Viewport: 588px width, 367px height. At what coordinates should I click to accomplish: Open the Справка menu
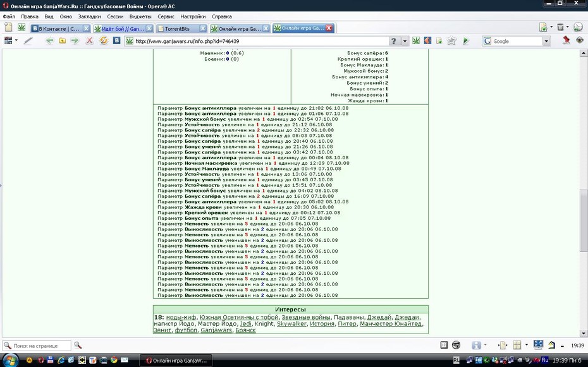point(222,16)
